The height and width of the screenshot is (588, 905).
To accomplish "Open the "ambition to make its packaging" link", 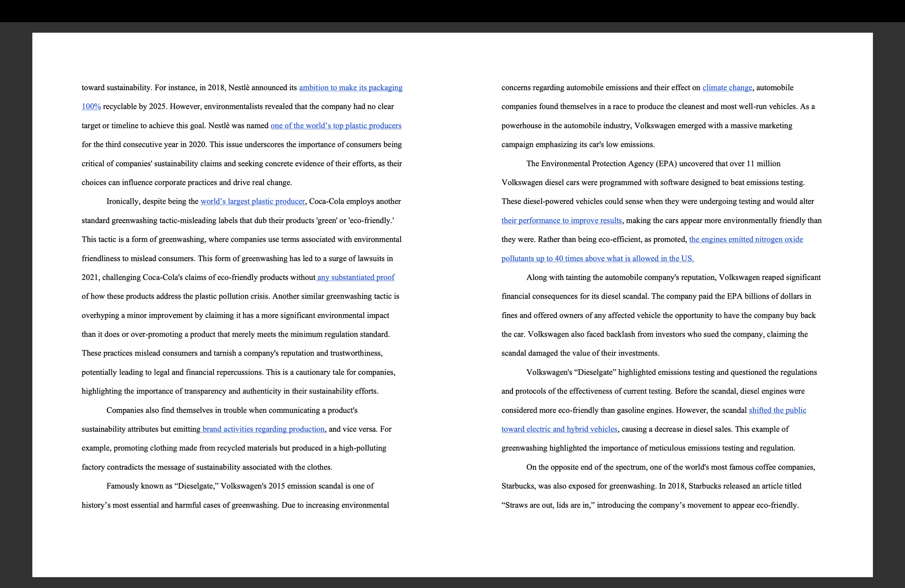I will [350, 88].
